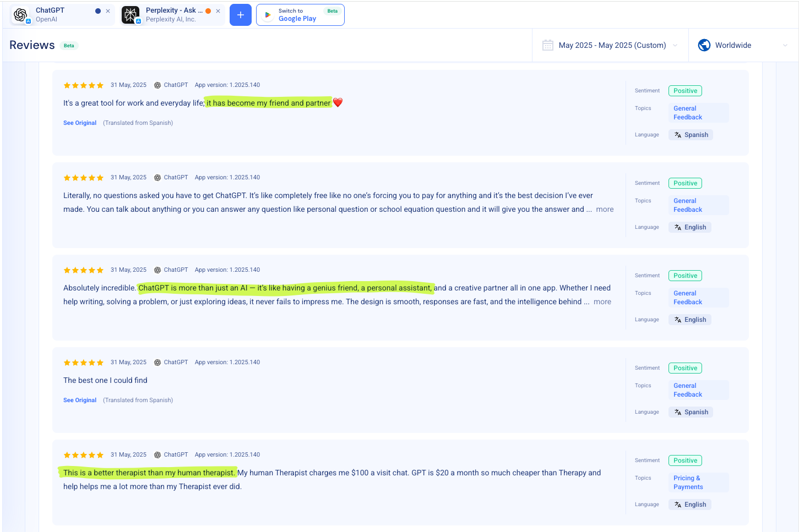
Task: Expand the Worldwide region dropdown arrow
Action: point(785,45)
